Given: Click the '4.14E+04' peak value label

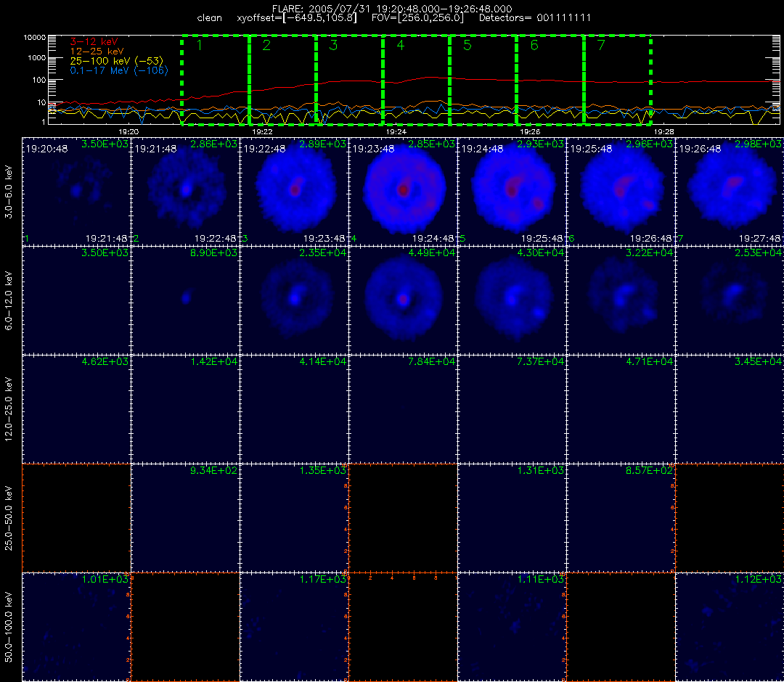Looking at the screenshot, I should click(x=322, y=361).
